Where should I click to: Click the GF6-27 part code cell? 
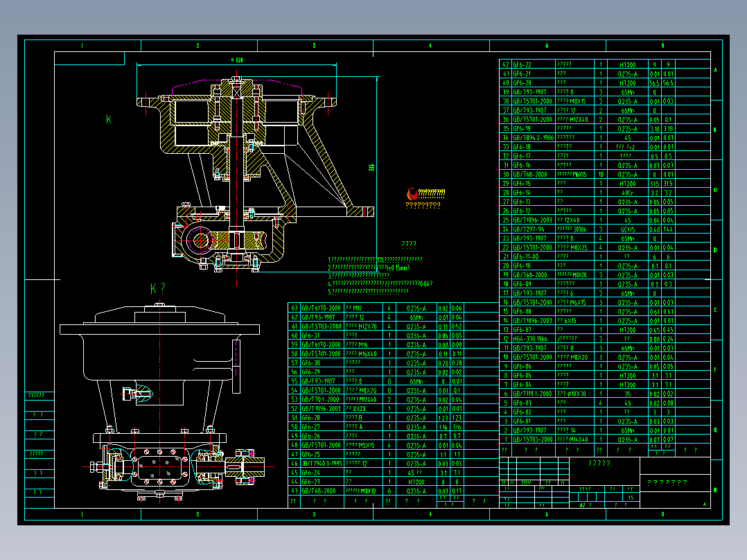coord(322,427)
